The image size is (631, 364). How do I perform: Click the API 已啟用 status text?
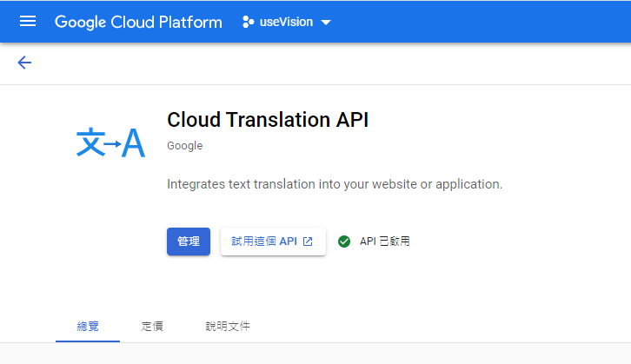385,242
